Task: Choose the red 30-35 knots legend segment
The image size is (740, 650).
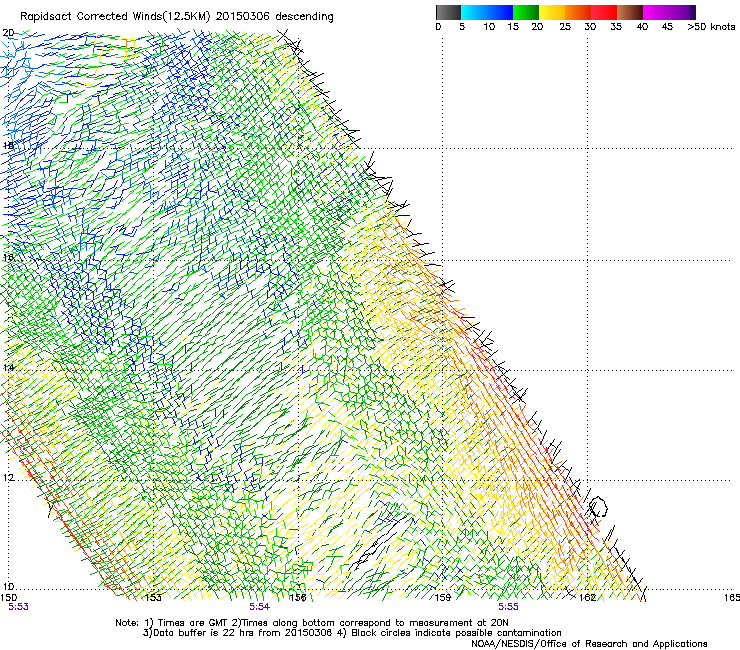Action: tap(604, 12)
